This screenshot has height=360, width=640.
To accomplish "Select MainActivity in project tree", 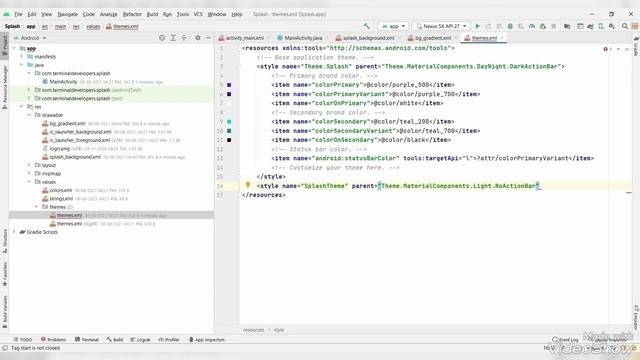I will click(63, 82).
